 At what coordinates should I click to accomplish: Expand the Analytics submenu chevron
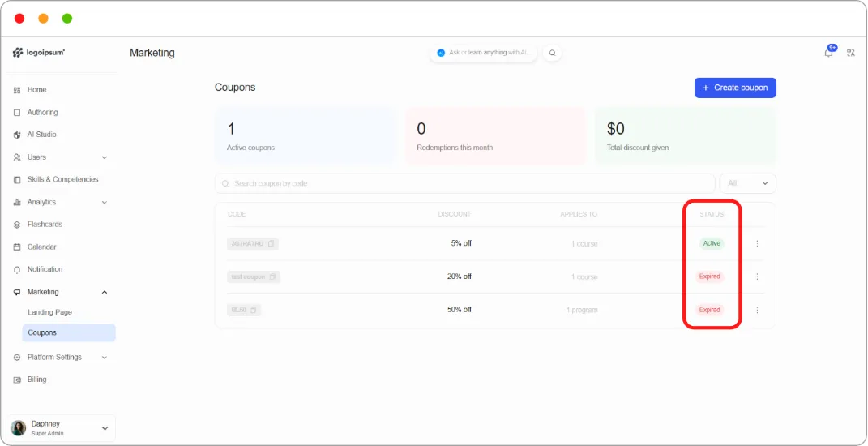[104, 202]
